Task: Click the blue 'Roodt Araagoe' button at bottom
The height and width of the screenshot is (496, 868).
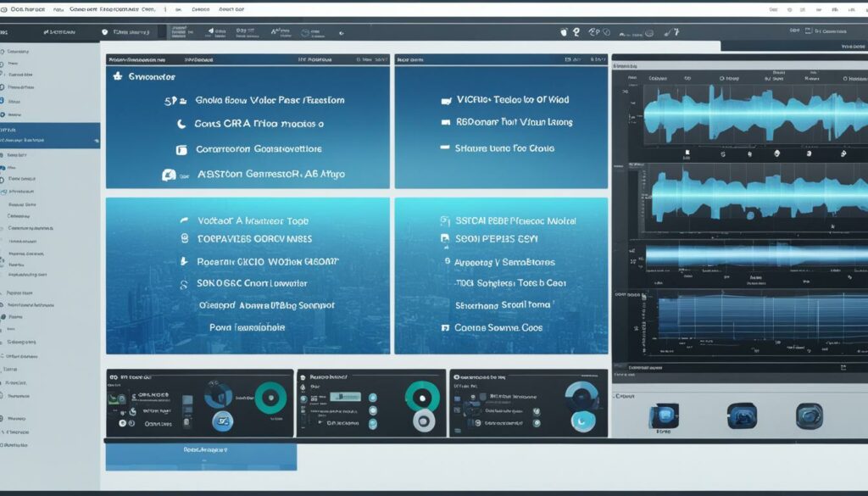Action: pos(201,457)
